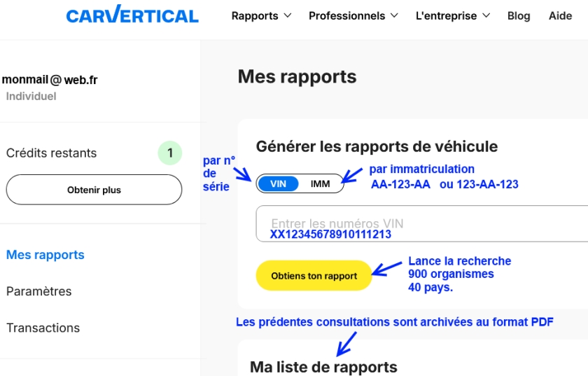
Task: Click the Ma liste de rapports heading
Action: [323, 367]
